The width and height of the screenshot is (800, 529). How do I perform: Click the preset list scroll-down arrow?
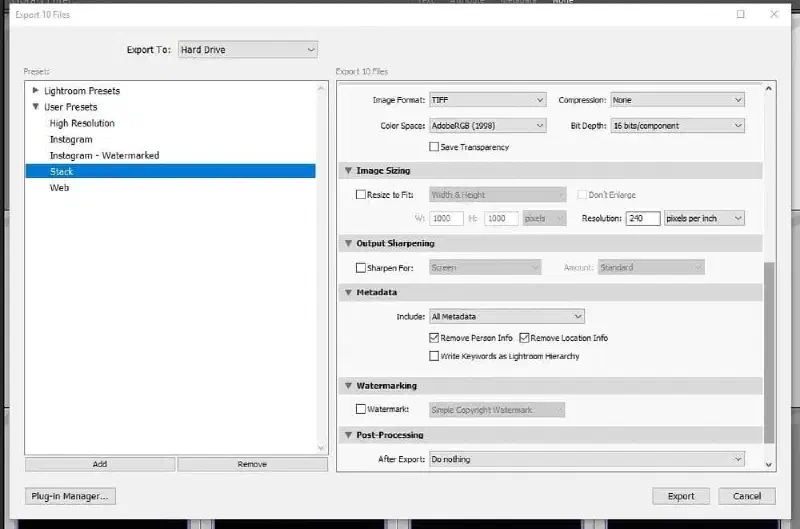tap(321, 448)
